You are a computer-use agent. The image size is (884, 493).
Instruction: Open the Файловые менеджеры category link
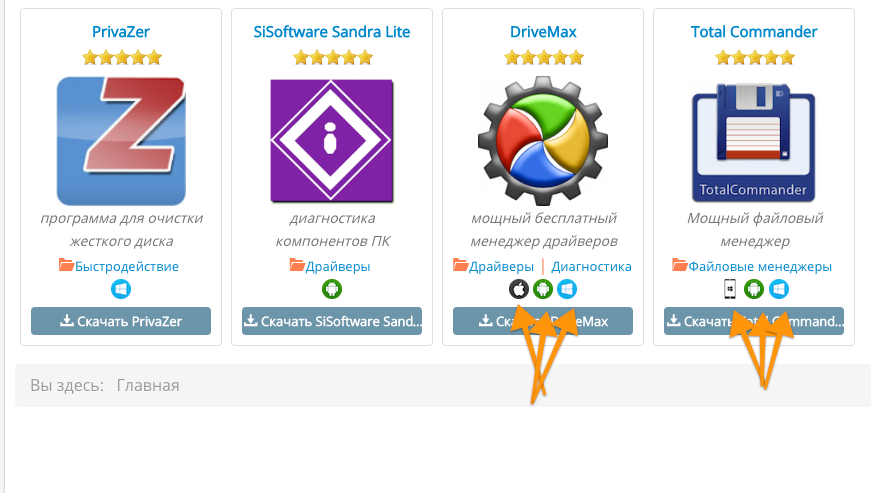[x=760, y=266]
